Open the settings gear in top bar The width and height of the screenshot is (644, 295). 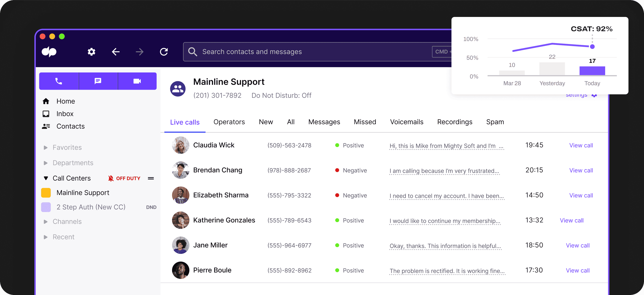(x=91, y=52)
